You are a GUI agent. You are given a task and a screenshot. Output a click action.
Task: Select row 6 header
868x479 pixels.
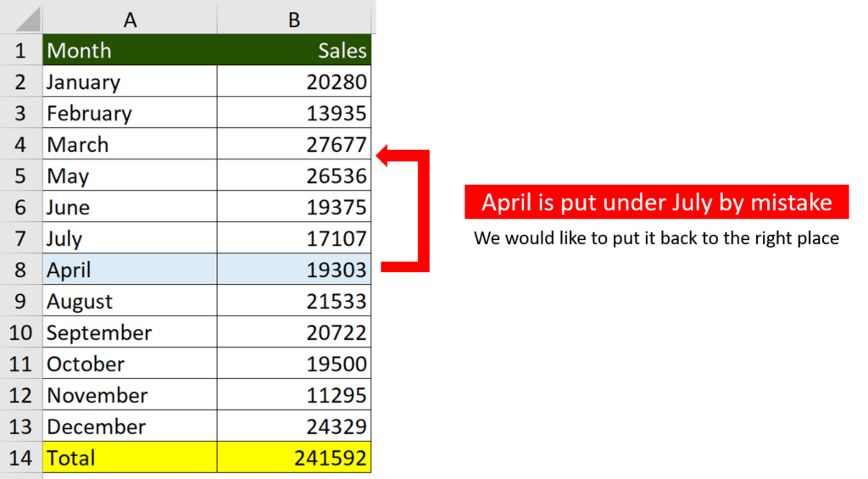click(20, 207)
